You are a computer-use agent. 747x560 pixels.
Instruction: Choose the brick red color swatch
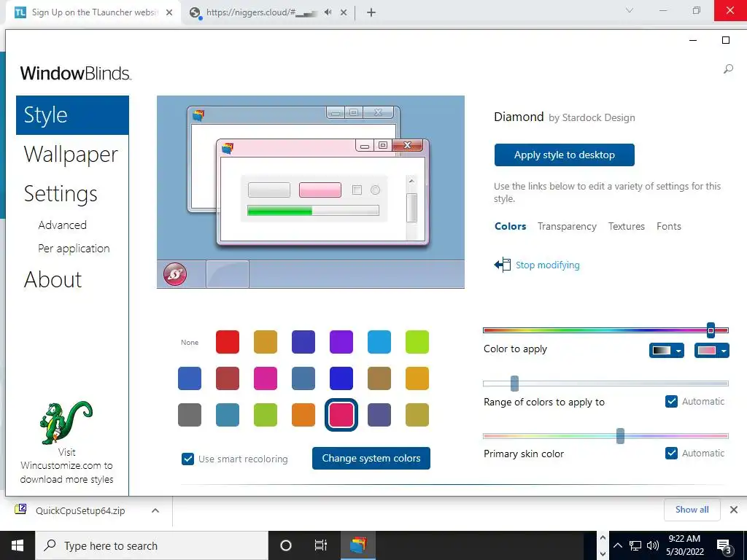point(228,378)
